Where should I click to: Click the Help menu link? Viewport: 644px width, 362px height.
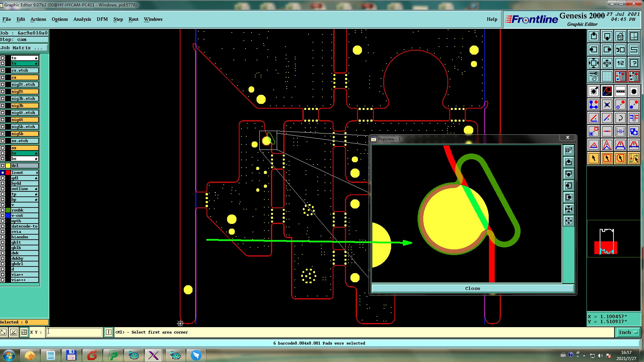[x=492, y=19]
